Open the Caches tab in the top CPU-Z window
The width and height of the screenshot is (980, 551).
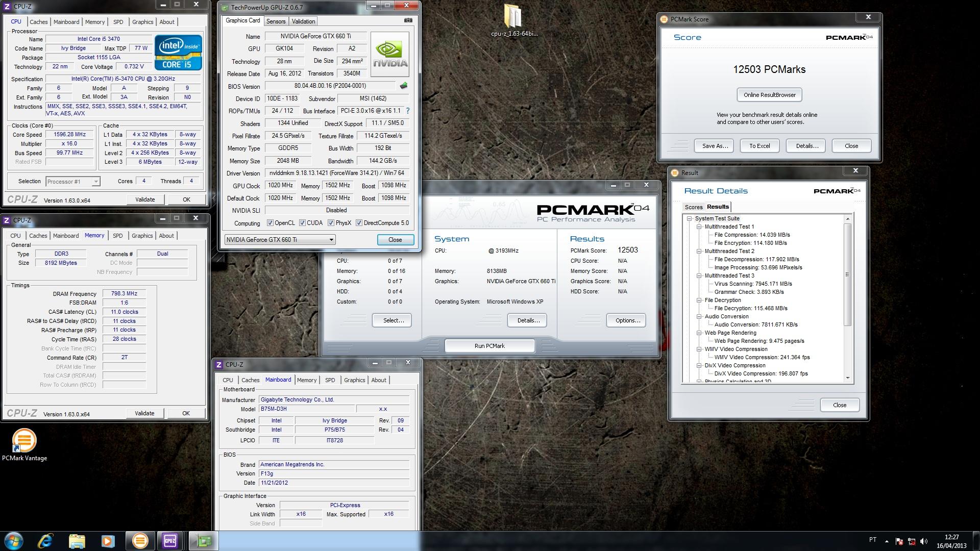pos(38,22)
